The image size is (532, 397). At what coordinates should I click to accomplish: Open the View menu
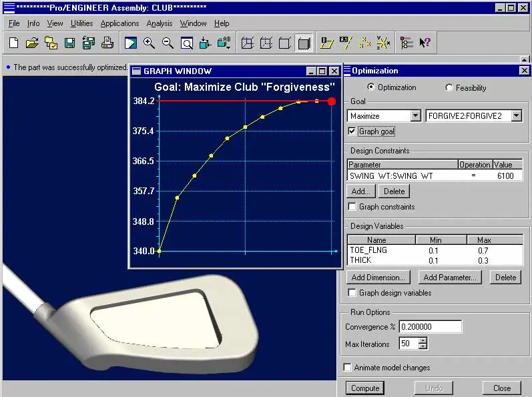(x=55, y=23)
